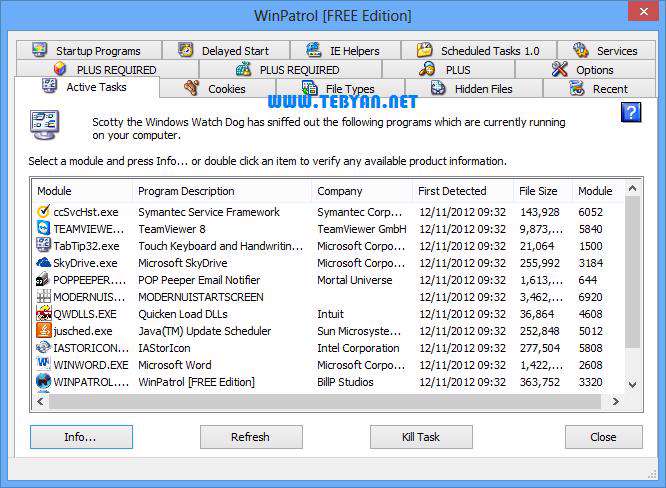666x488 pixels.
Task: Open the PLUS tab
Action: pyautogui.click(x=449, y=69)
